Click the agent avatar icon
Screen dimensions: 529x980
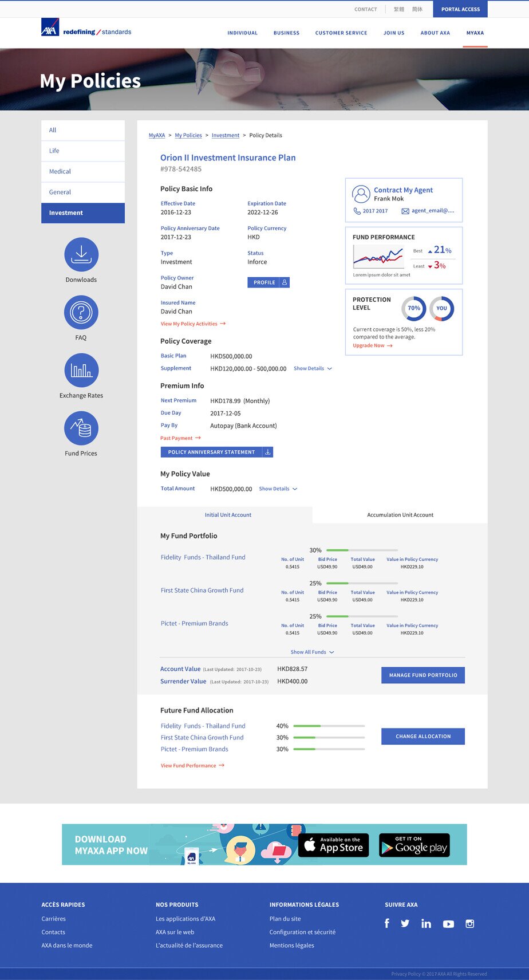[x=361, y=194]
